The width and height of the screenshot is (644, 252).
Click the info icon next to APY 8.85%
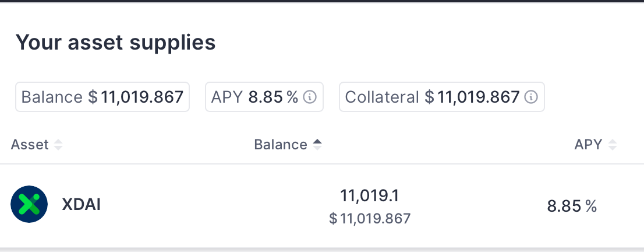point(310,97)
